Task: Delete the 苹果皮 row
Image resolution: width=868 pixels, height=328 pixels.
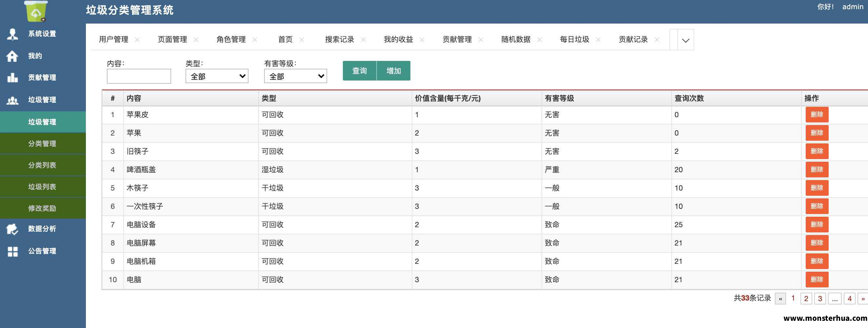Action: pos(817,115)
